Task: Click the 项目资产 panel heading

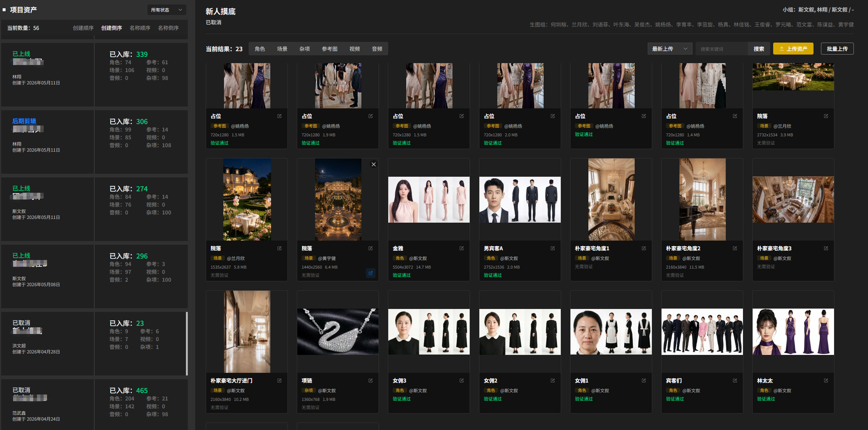Action: pos(23,10)
